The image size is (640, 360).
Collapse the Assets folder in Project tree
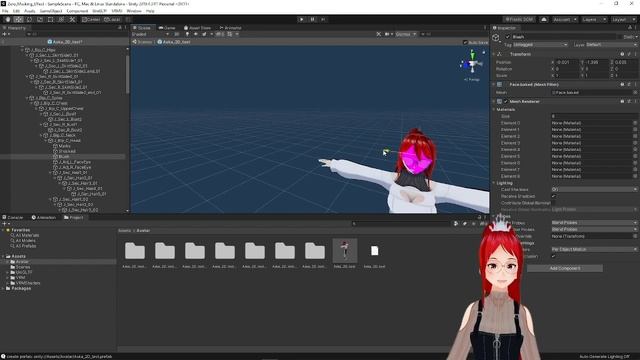coord(3,256)
